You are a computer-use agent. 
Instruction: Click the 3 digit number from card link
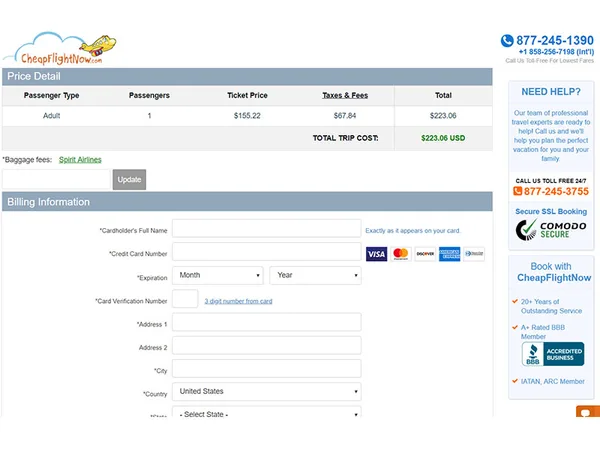pyautogui.click(x=238, y=301)
